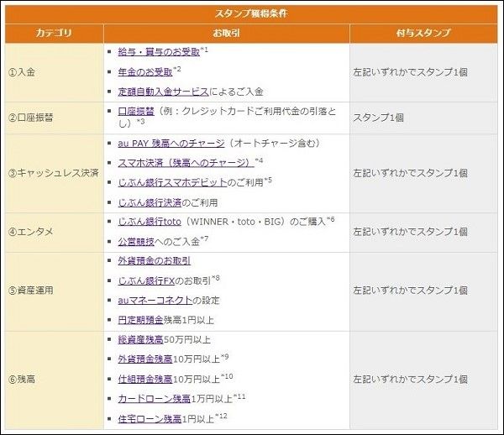
Task: Click the お取引 column header
Action: click(x=227, y=33)
